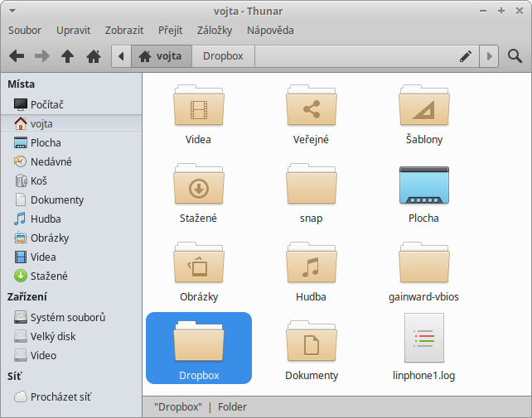This screenshot has width=532, height=418.
Task: Open the Nápověda menu
Action: click(270, 31)
